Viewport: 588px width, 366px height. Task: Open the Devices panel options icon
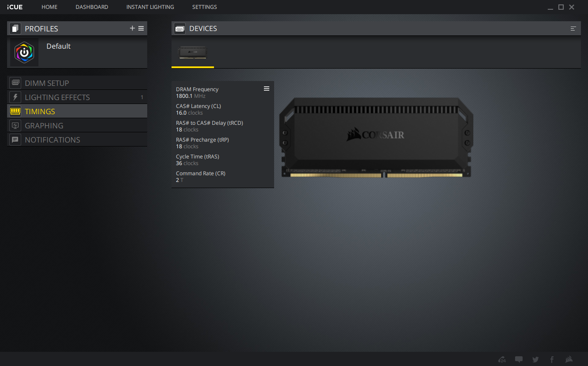pos(573,28)
